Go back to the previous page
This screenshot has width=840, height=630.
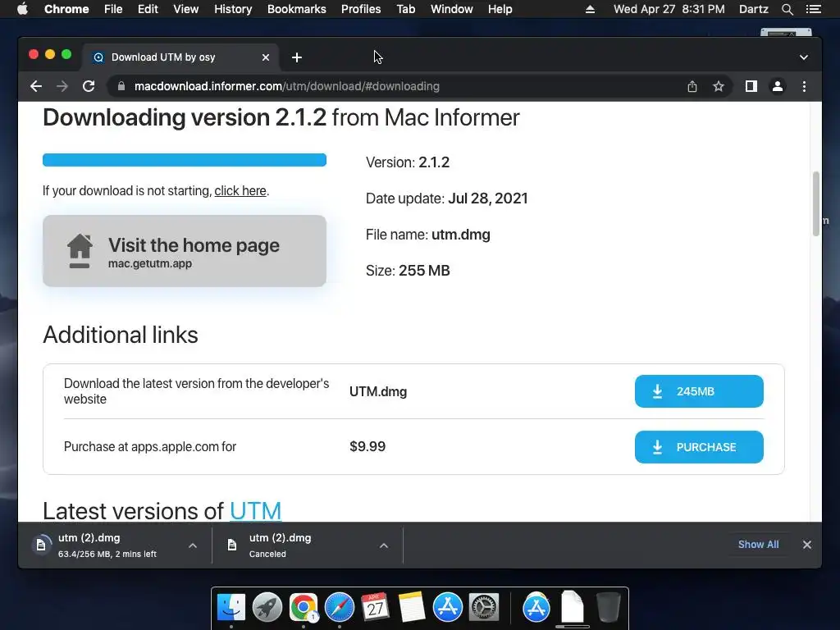click(x=36, y=86)
